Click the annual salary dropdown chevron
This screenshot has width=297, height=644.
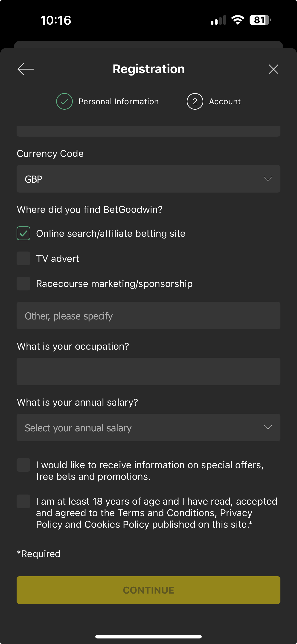tap(268, 427)
